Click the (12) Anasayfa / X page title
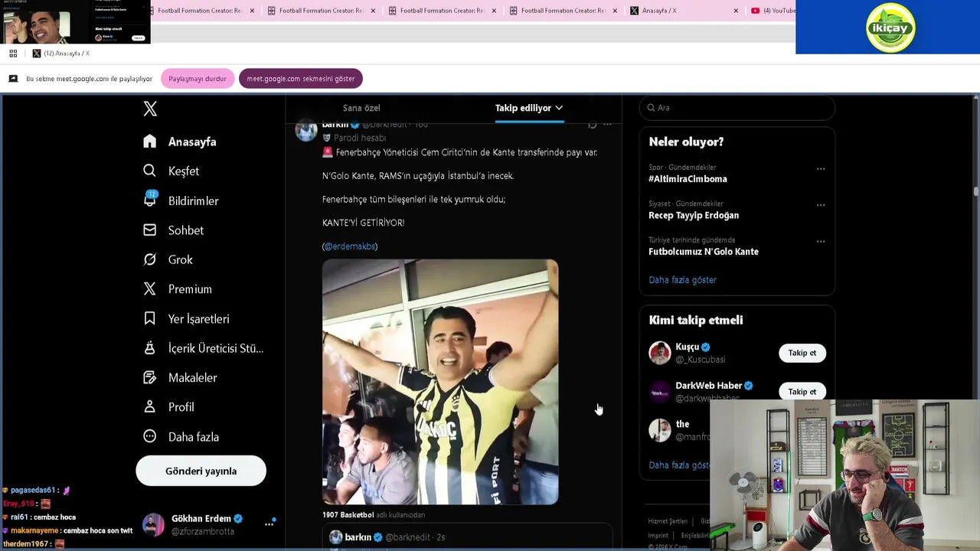The image size is (980, 551). tap(67, 54)
